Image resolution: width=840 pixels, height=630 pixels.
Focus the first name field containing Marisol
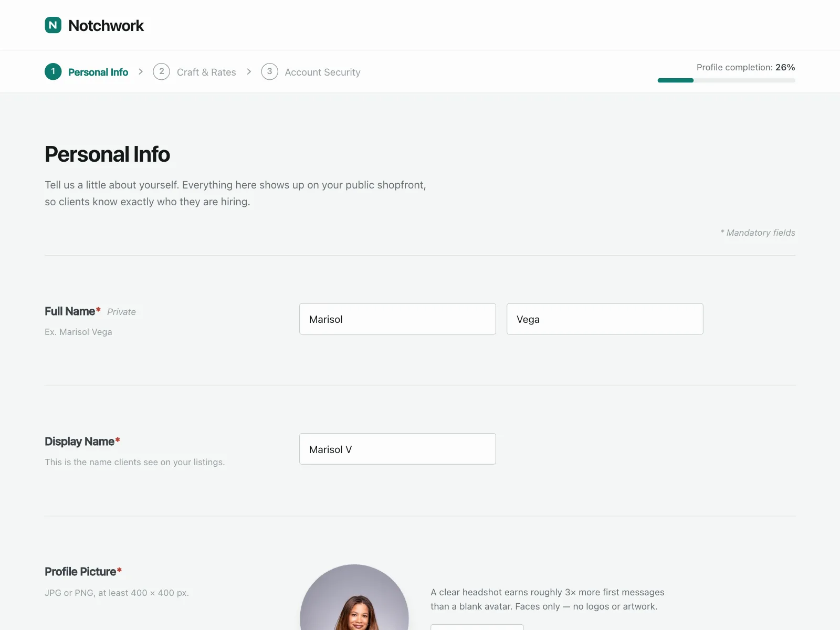pyautogui.click(x=397, y=319)
